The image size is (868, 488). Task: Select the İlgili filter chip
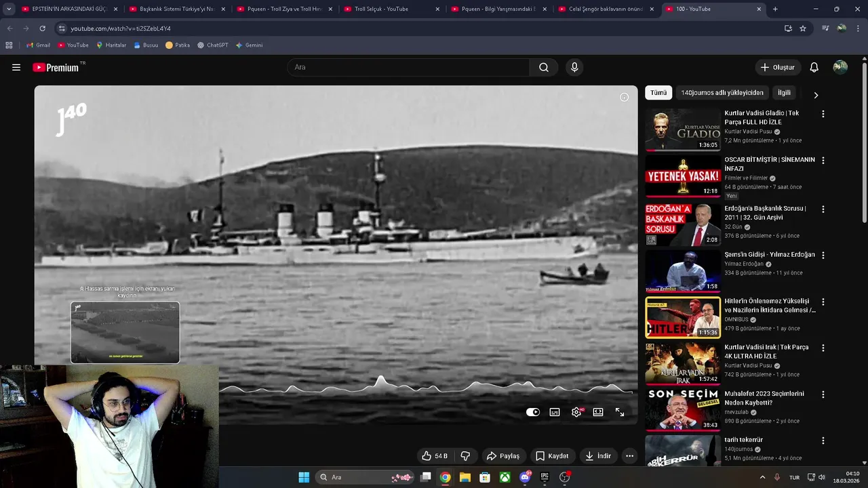tap(784, 93)
